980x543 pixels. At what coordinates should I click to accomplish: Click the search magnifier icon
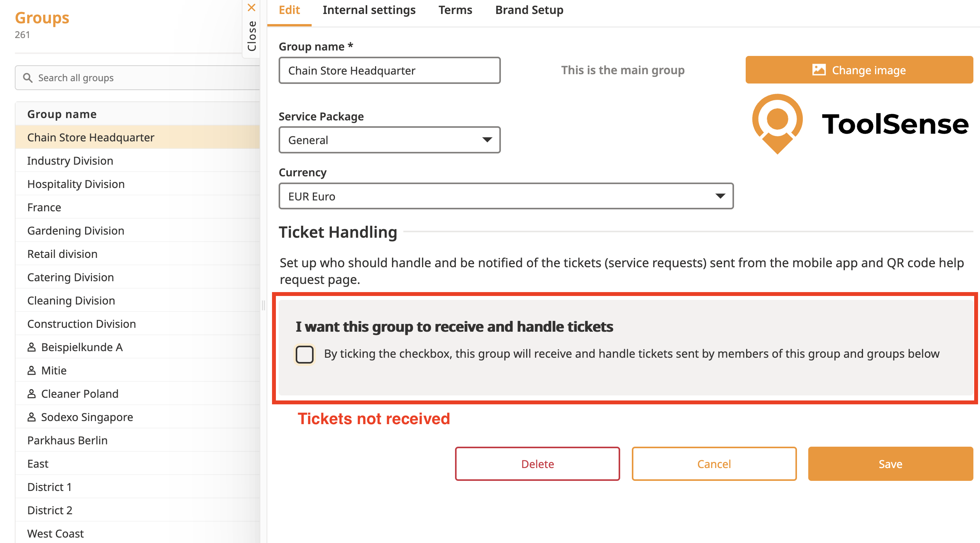[28, 78]
